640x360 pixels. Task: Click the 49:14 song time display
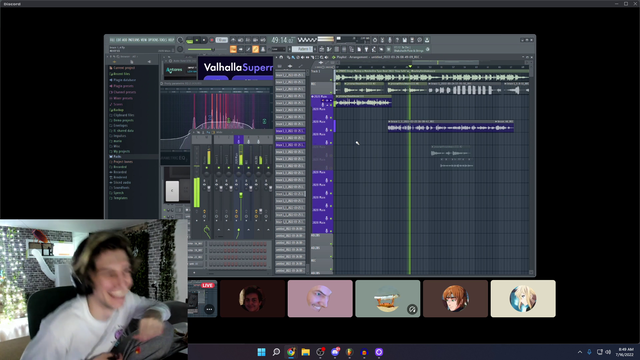(282, 40)
